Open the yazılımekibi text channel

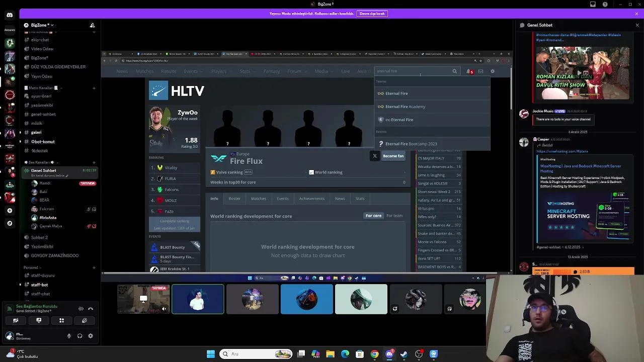[x=42, y=105]
